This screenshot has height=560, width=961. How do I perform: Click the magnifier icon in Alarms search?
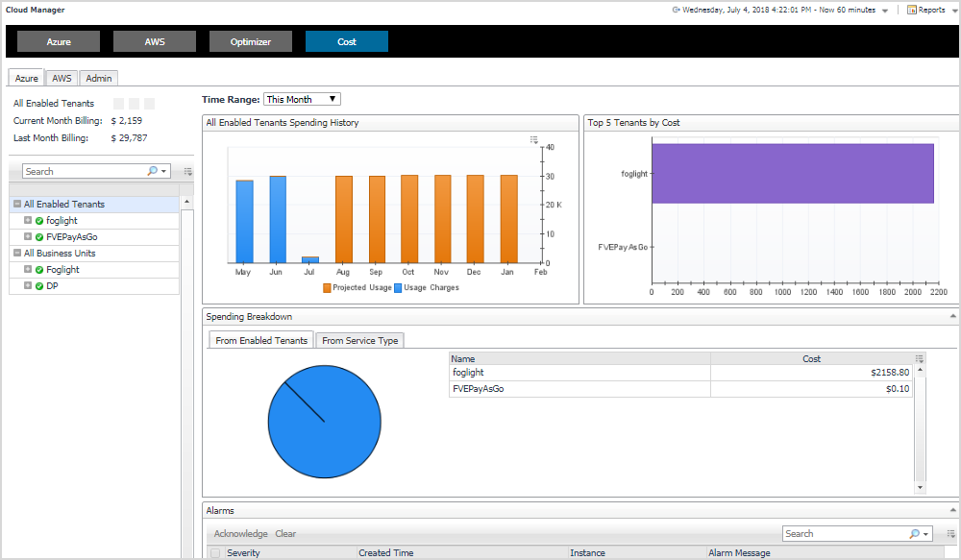914,534
